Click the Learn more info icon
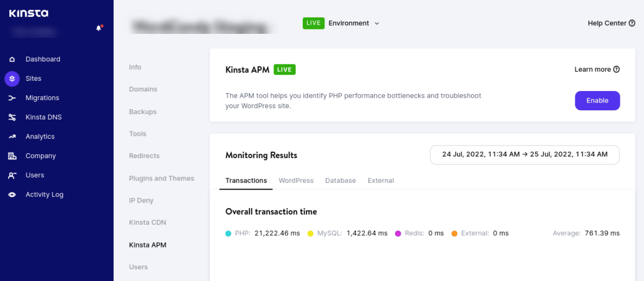Viewport: 644px width, 281px height. [616, 69]
